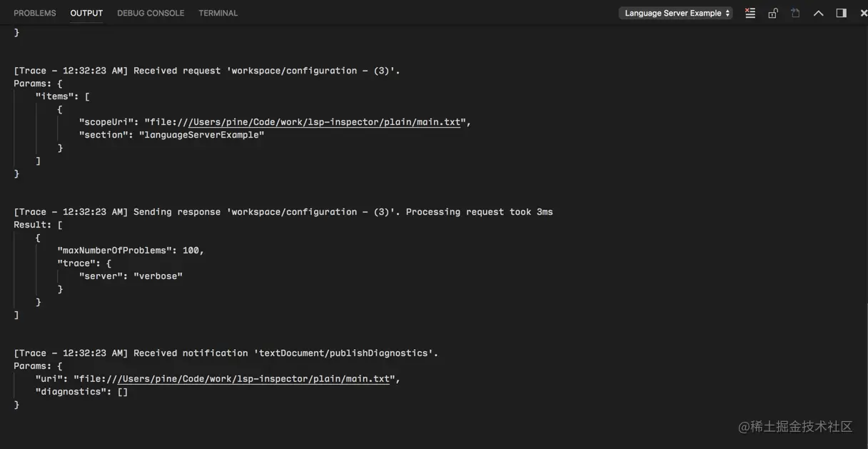
Task: Open the main.txt link in publishDiagnostics uri
Action: tap(254, 379)
